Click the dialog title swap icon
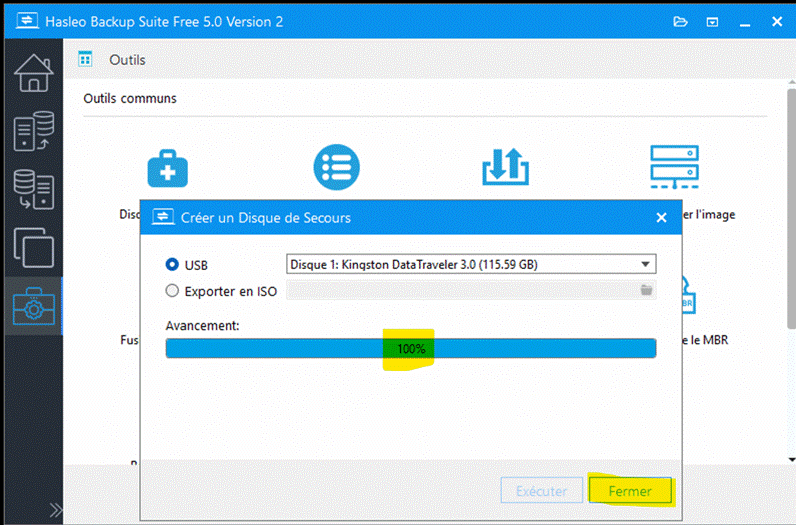Image resolution: width=796 pixels, height=525 pixels. pyautogui.click(x=163, y=217)
